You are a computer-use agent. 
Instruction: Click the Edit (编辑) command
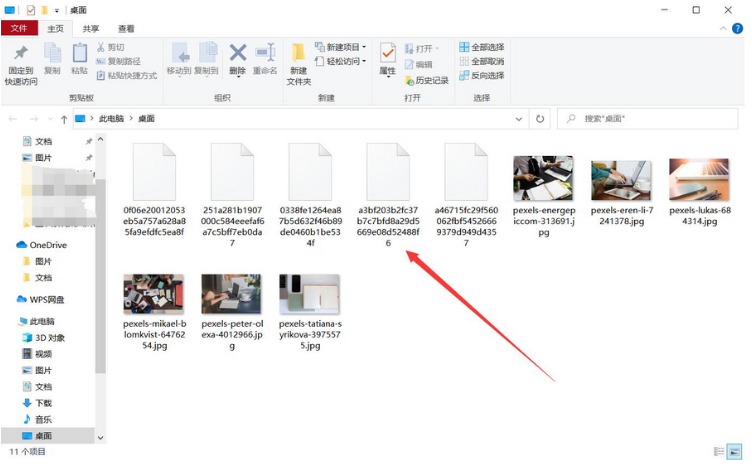(x=418, y=64)
